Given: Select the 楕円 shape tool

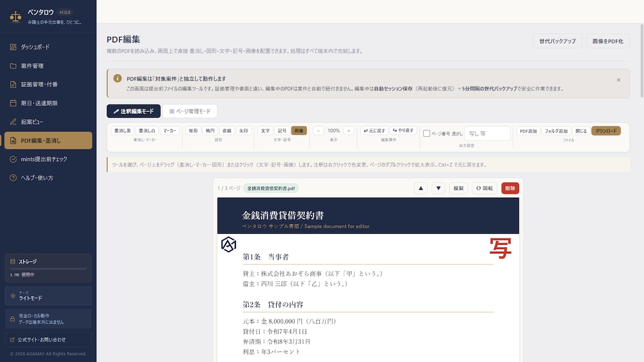Looking at the screenshot, I should coord(210,130).
